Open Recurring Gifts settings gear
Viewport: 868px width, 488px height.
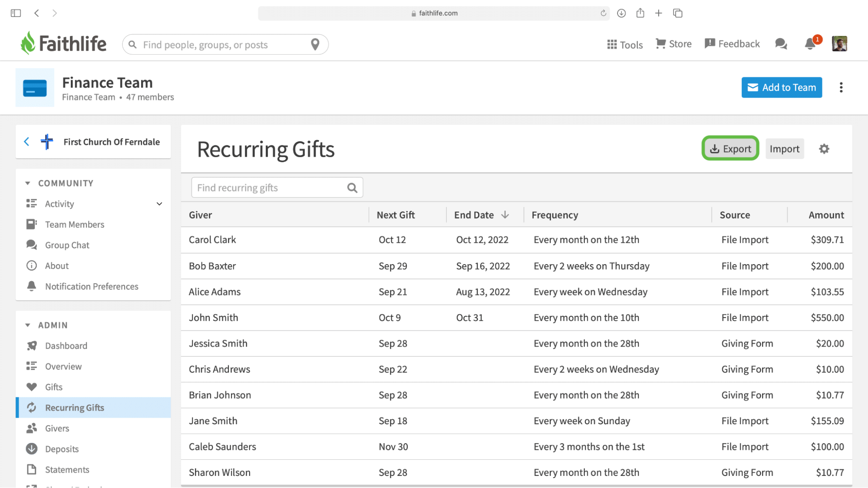[824, 149]
